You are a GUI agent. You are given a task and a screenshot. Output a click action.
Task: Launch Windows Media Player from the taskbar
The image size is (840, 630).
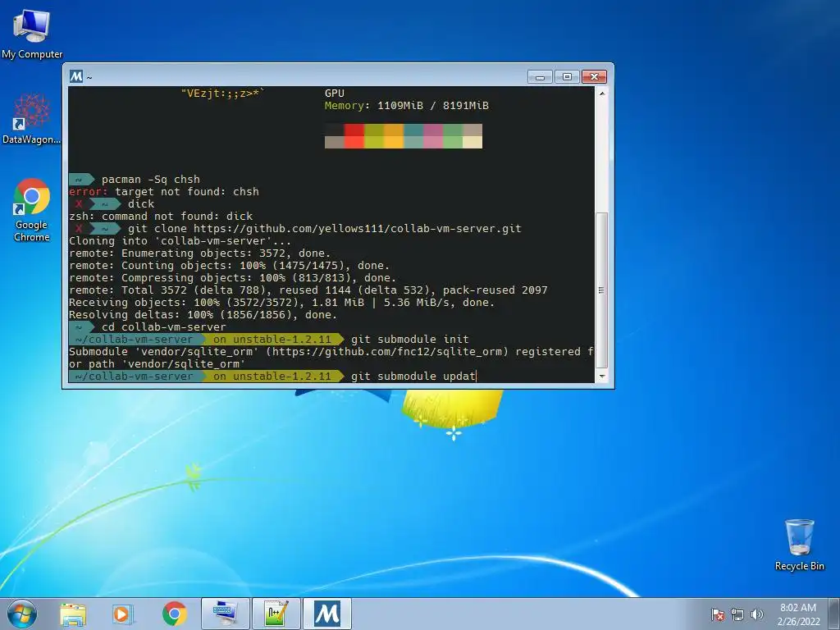122,614
